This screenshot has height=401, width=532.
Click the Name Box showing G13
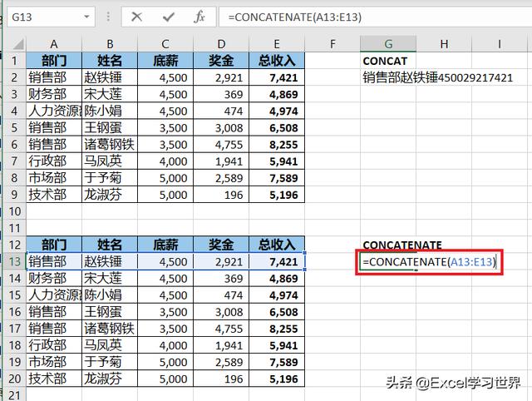51,17
